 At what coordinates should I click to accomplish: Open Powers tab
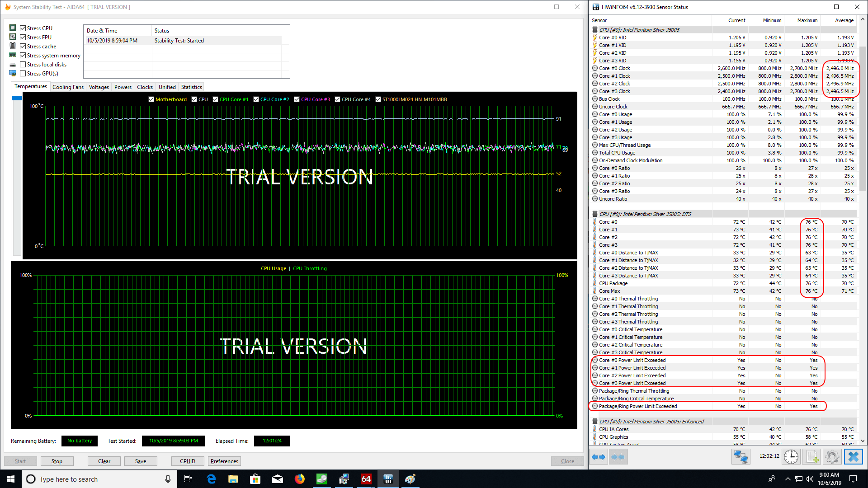(x=123, y=87)
